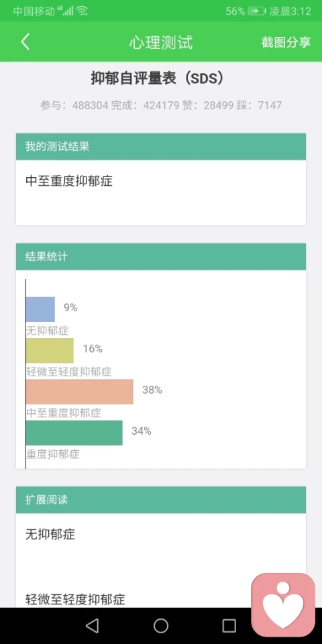Open 轻微至轻度抑郁症 extended reading entry
Image resolution: width=322 pixels, height=644 pixels.
point(75,599)
